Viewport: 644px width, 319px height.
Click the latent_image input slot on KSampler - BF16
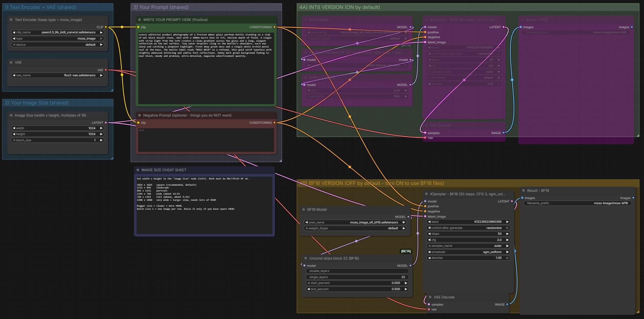425,217
